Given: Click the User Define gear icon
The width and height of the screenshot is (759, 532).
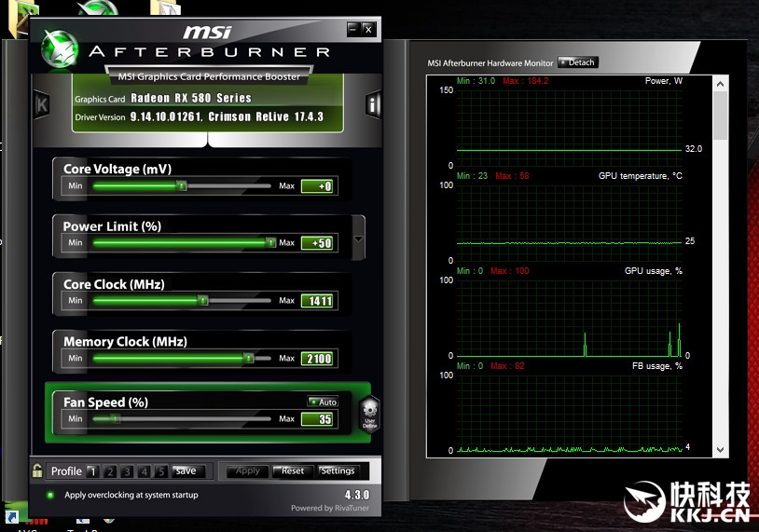Looking at the screenshot, I should click(x=369, y=413).
